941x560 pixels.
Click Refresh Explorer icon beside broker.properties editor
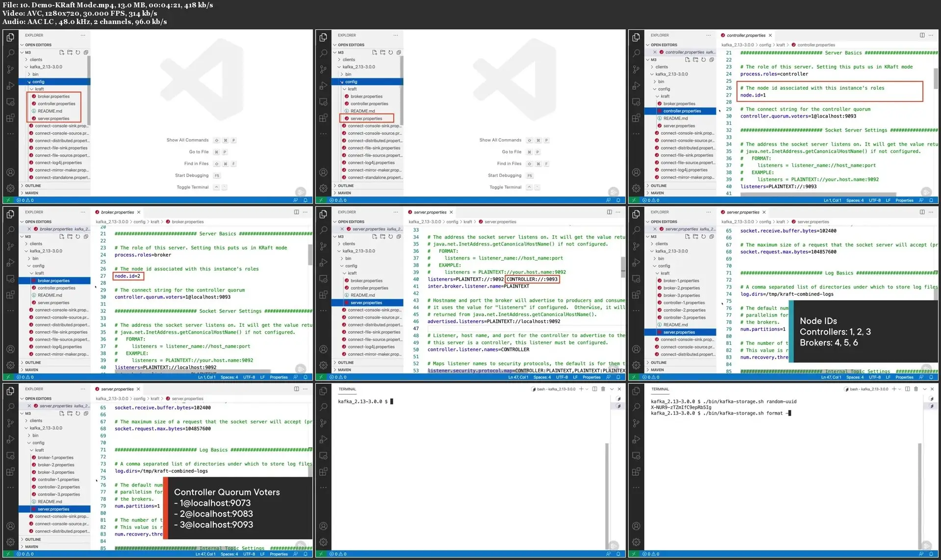77,237
